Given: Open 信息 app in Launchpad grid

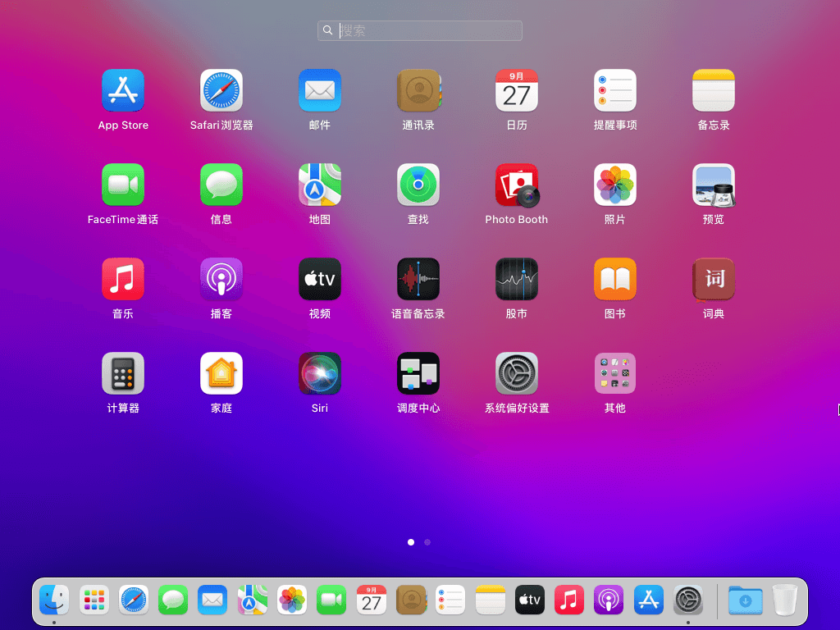Looking at the screenshot, I should (221, 185).
